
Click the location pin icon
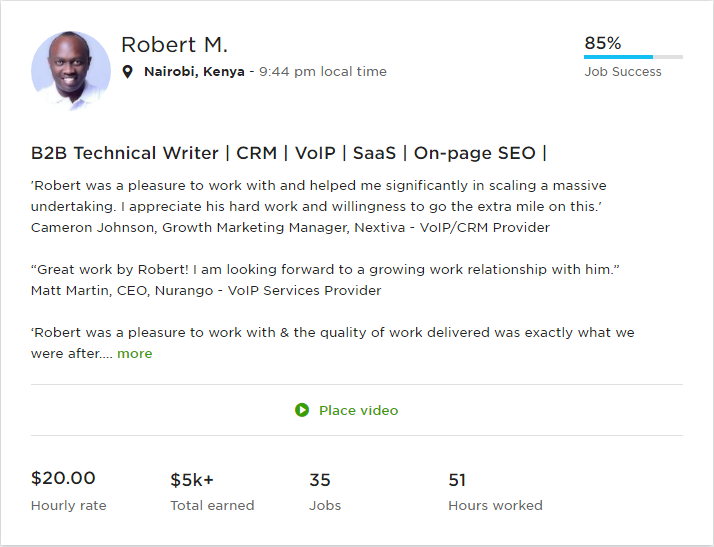[128, 72]
